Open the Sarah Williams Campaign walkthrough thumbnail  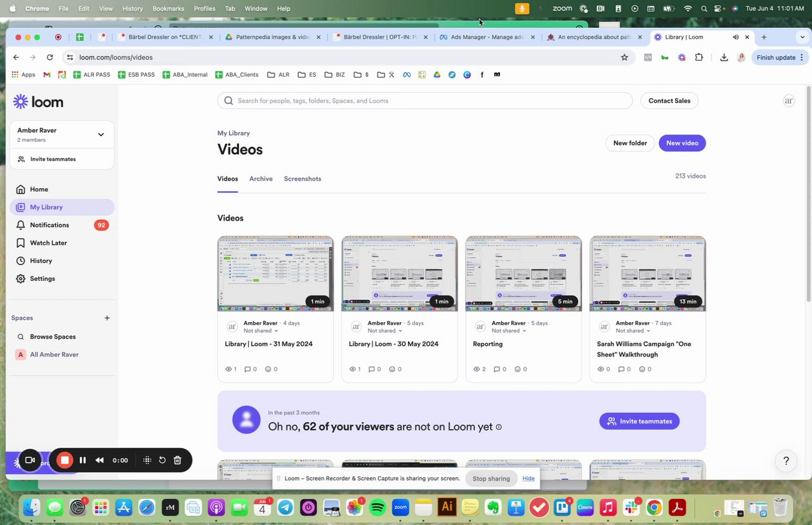[x=648, y=274]
